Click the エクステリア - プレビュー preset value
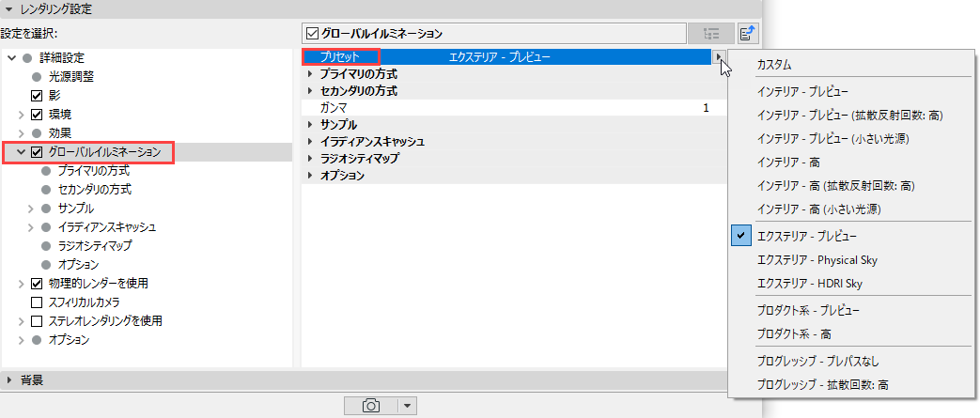This screenshot has width=980, height=418. coord(500,57)
